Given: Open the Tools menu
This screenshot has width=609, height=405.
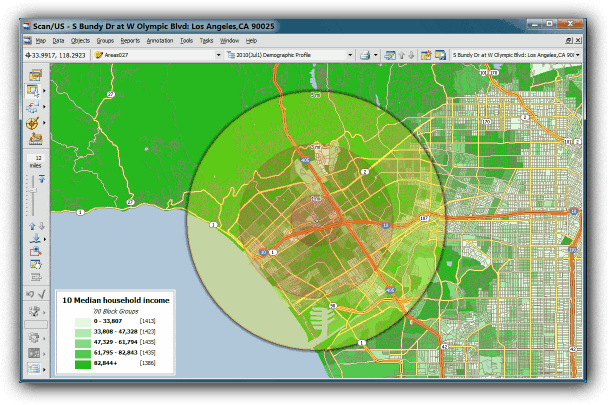Looking at the screenshot, I should point(186,41).
